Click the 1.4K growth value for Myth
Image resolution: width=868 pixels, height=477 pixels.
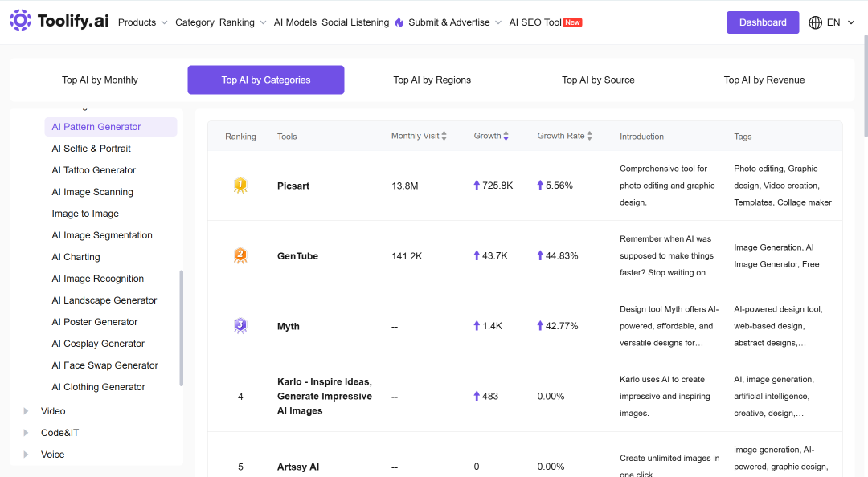coord(492,326)
